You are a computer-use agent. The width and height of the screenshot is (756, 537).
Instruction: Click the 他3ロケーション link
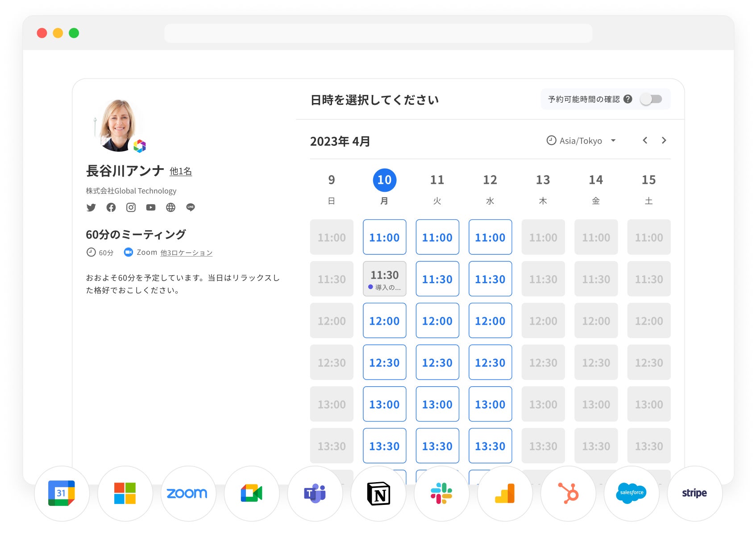pyautogui.click(x=187, y=253)
